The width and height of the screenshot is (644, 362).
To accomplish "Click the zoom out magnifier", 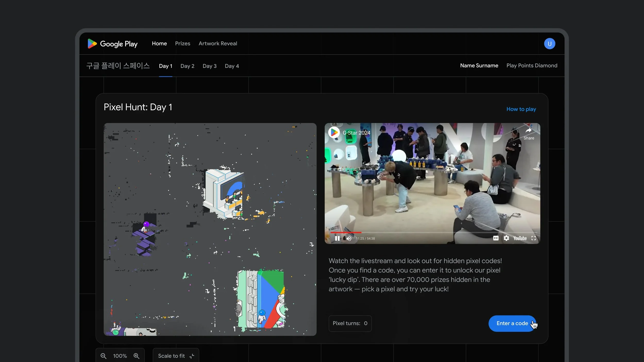I will click(x=103, y=356).
